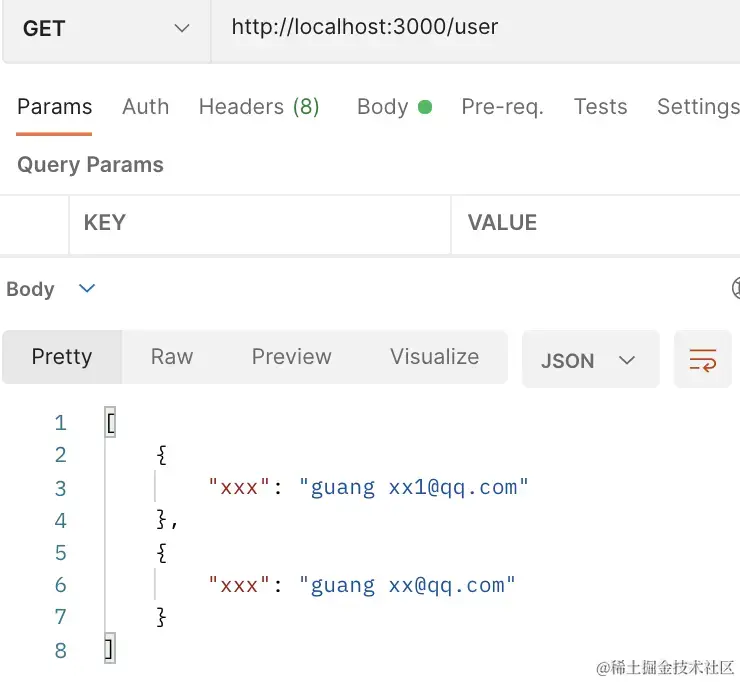
Task: Expand the JSON format dropdown
Action: 589,360
